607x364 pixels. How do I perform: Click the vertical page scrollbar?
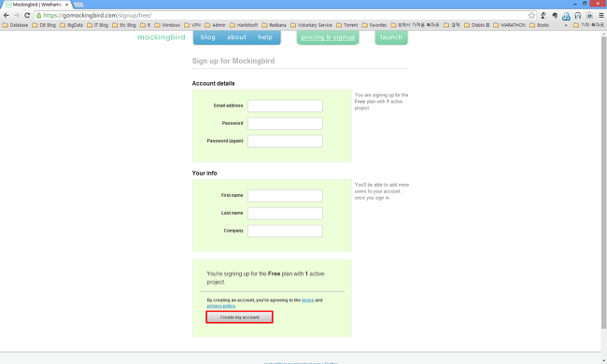click(x=603, y=182)
